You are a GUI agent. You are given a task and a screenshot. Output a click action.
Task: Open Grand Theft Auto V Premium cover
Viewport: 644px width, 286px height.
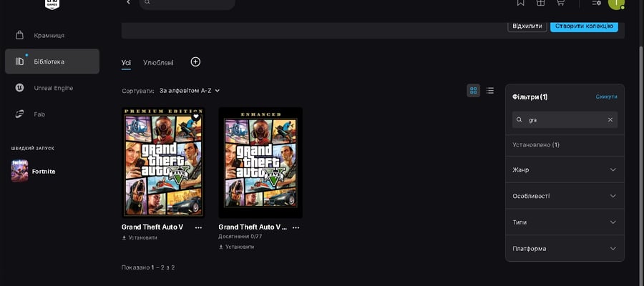tap(163, 162)
